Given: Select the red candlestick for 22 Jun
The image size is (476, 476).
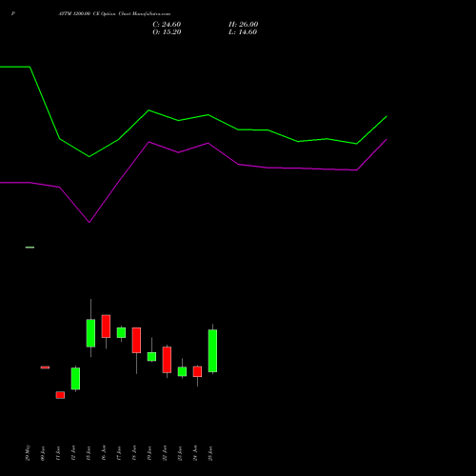Looking at the screenshot, I should tap(167, 360).
